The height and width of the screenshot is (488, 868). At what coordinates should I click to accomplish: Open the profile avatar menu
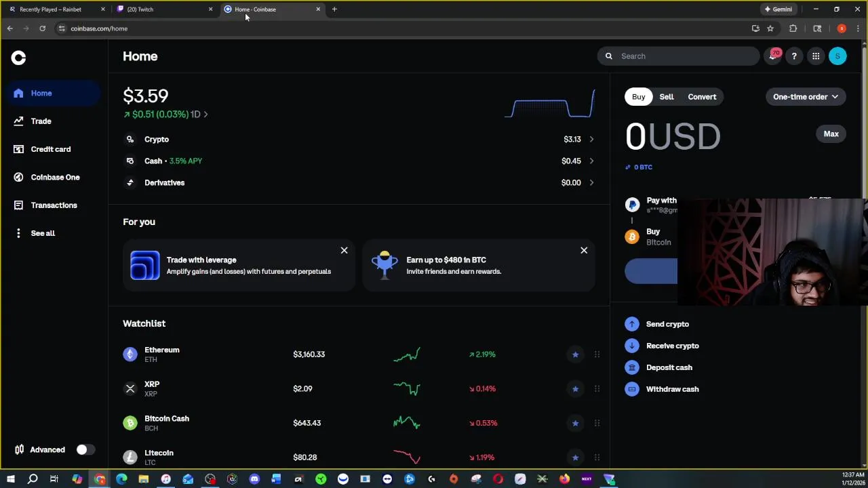(x=837, y=56)
